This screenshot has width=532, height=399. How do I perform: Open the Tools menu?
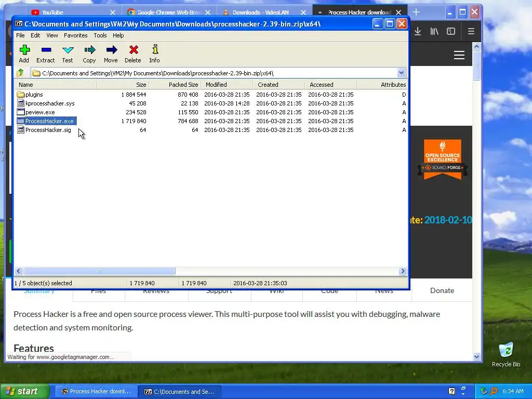(x=100, y=35)
